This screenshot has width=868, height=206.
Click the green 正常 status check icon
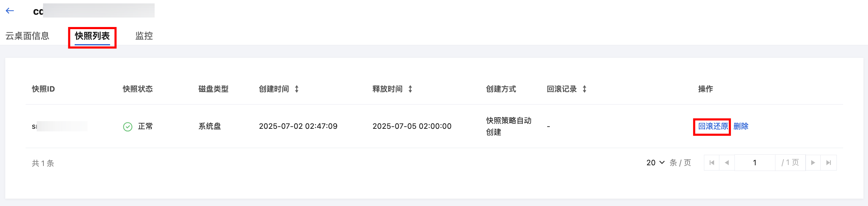(128, 126)
